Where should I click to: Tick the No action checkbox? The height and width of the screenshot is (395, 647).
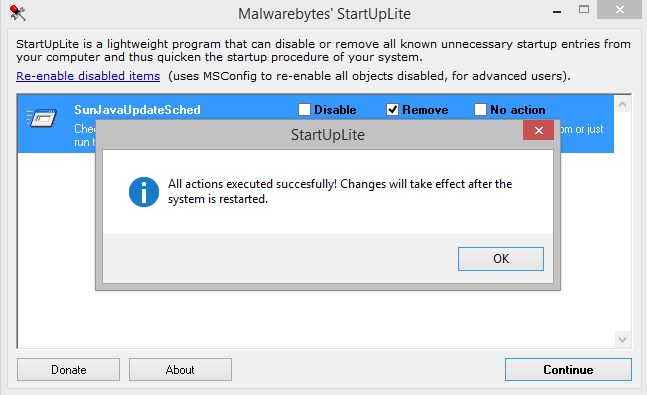(480, 109)
